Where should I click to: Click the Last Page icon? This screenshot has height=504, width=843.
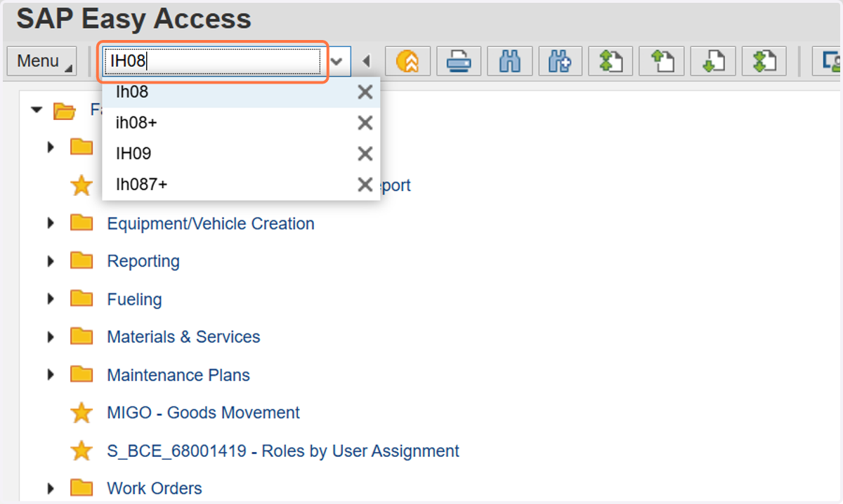tap(764, 62)
